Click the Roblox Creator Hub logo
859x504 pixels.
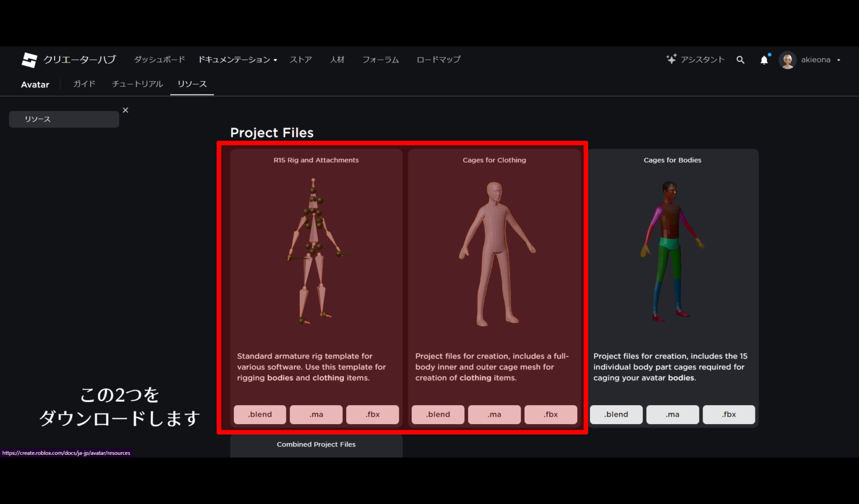tap(29, 60)
